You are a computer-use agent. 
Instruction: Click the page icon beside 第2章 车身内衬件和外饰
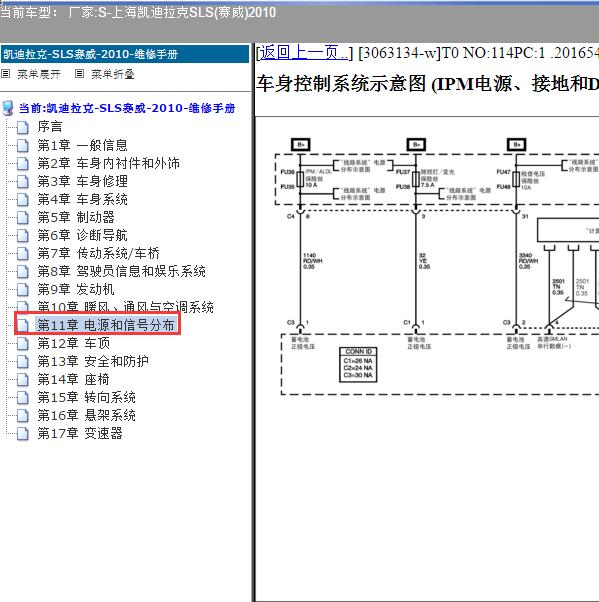(23, 163)
